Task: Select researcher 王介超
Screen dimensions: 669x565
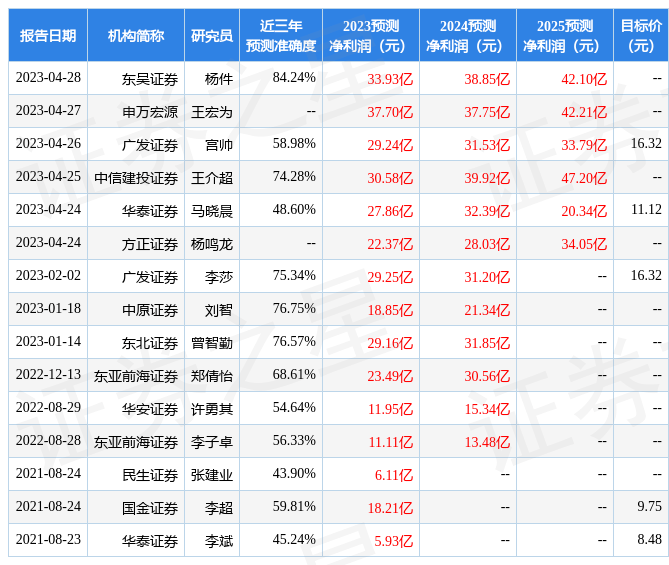Action: tap(212, 178)
